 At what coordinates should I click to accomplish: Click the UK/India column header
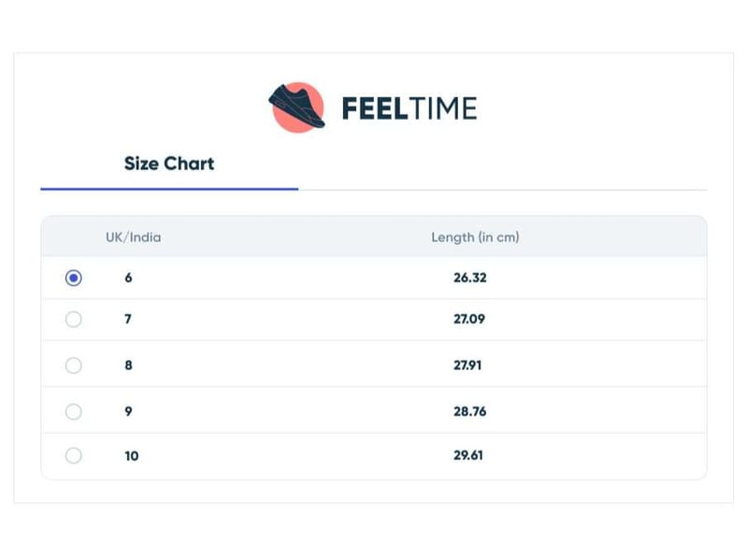[x=133, y=237]
